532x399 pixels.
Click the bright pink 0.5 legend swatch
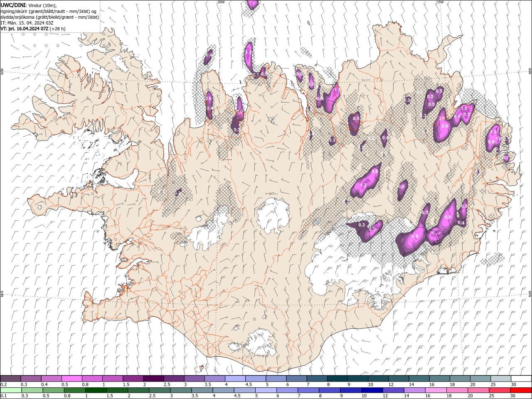pyautogui.click(x=71, y=379)
